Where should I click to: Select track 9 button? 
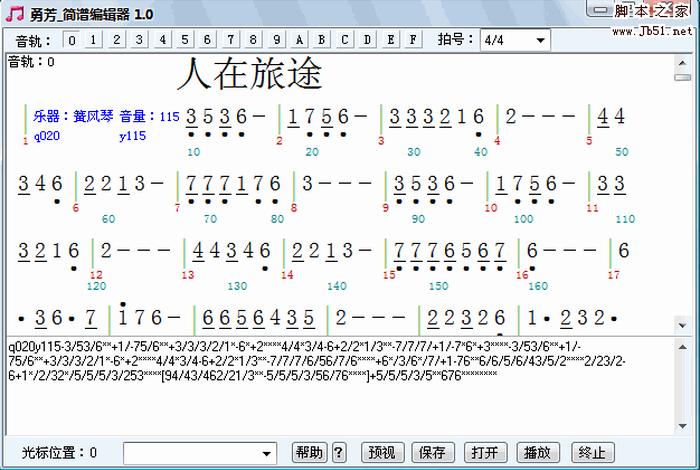(276, 40)
